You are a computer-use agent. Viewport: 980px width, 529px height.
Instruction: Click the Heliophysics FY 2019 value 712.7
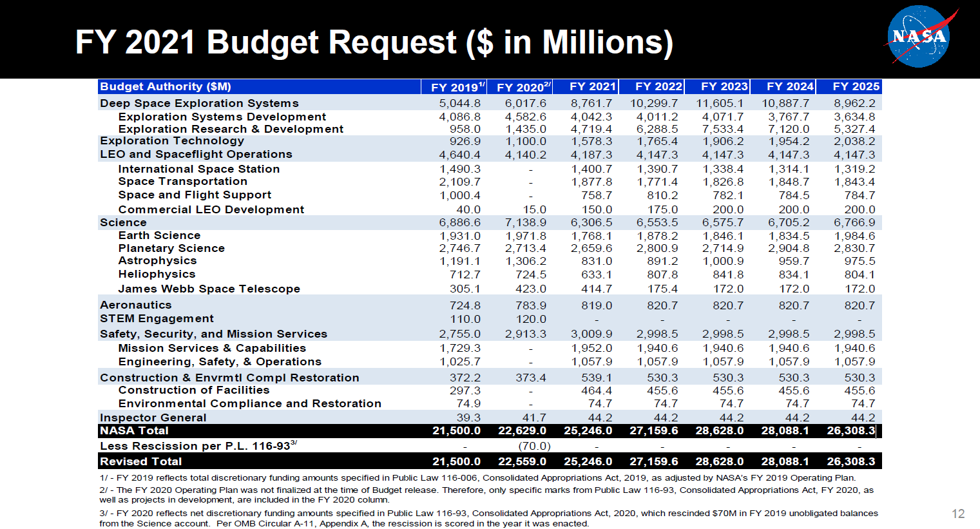point(465,274)
